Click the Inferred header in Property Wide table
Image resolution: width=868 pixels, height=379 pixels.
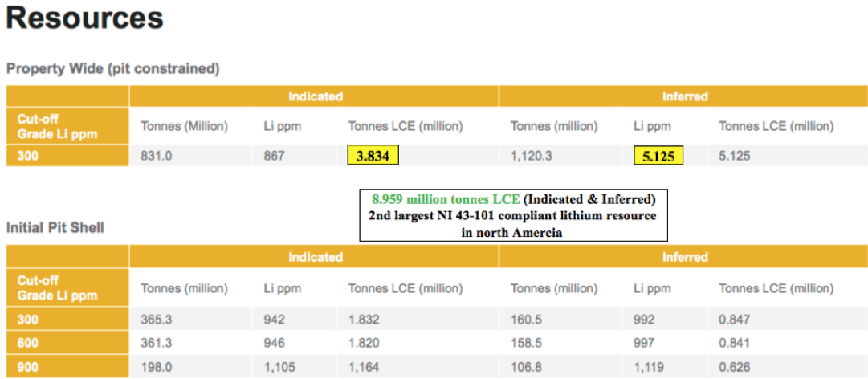684,96
